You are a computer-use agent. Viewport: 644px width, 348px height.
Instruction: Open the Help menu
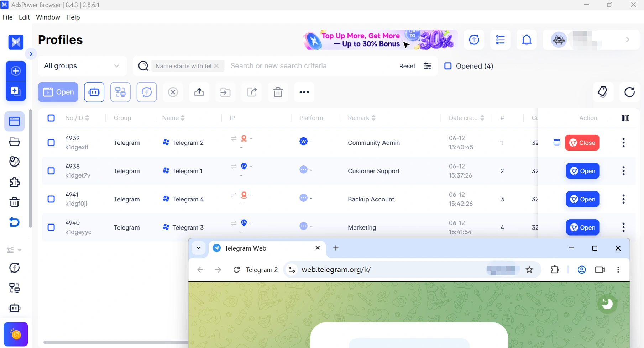73,17
